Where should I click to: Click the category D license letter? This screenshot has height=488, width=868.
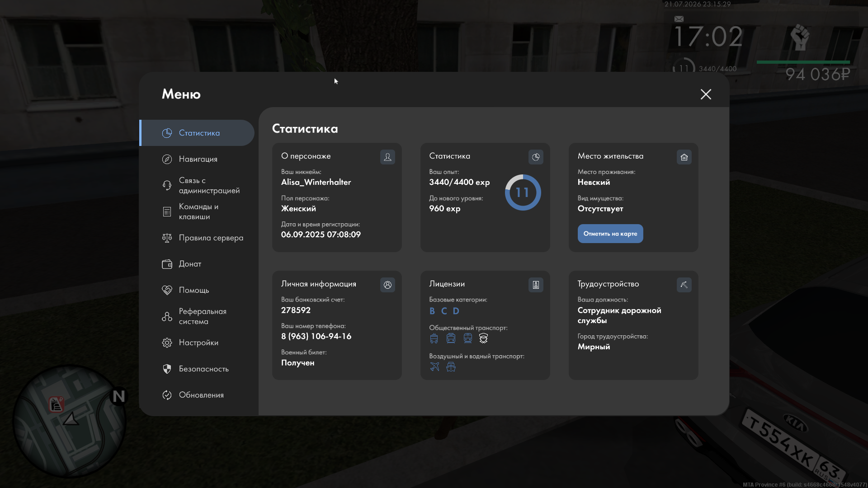456,311
